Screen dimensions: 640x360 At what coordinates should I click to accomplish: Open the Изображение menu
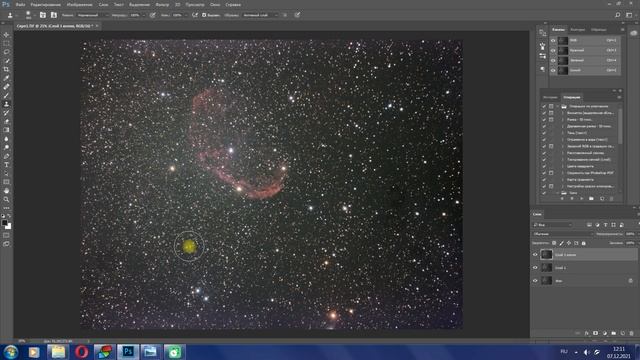(x=80, y=4)
